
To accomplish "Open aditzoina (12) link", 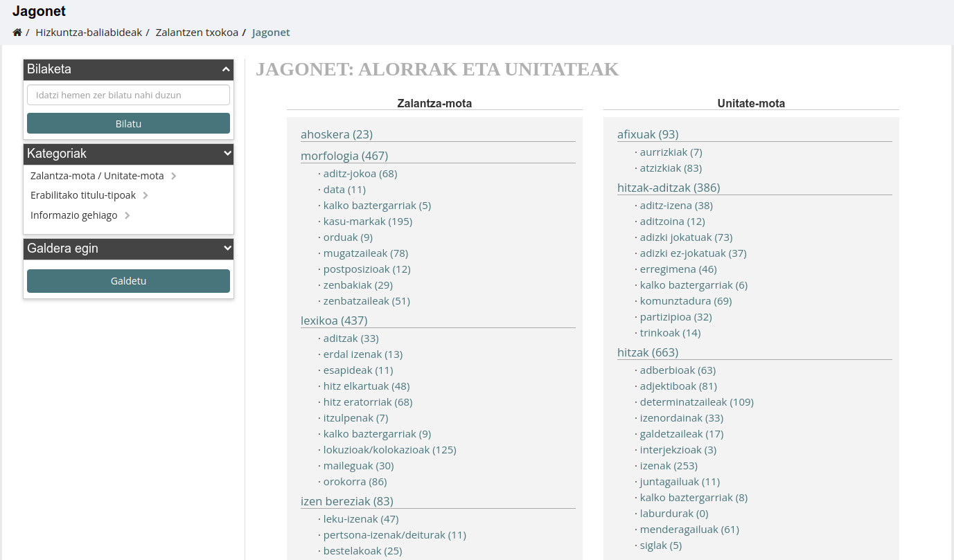I will (673, 222).
